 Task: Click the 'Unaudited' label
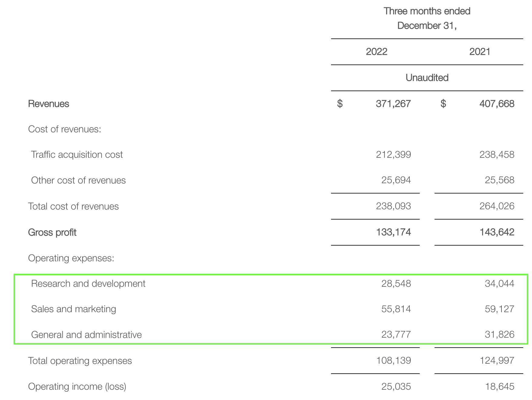427,78
